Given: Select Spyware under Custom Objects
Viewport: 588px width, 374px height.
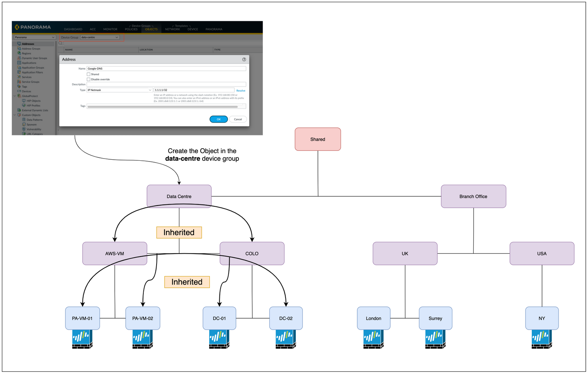Looking at the screenshot, I should (32, 124).
